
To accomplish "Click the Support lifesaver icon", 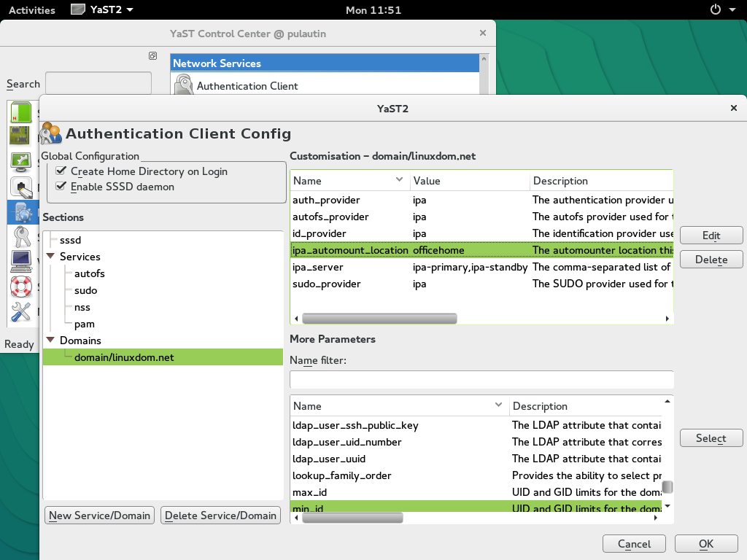I will [x=22, y=287].
